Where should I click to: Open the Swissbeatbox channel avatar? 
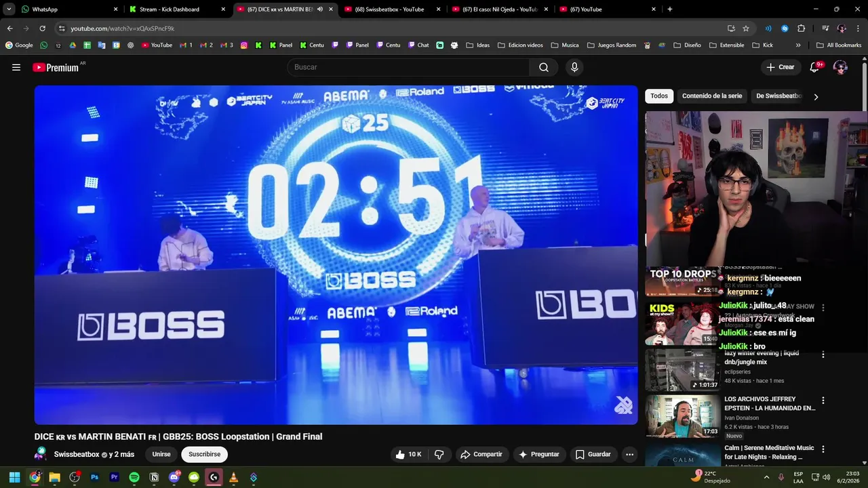tap(41, 454)
